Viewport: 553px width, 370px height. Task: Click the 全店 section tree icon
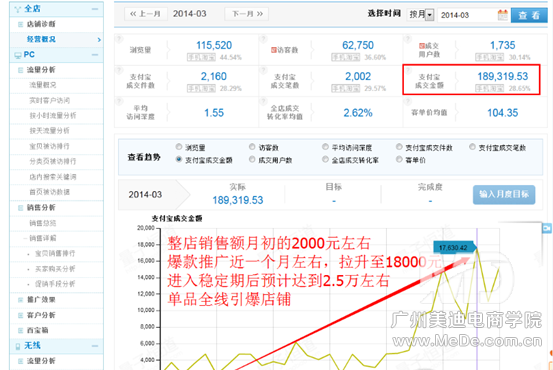coord(17,9)
